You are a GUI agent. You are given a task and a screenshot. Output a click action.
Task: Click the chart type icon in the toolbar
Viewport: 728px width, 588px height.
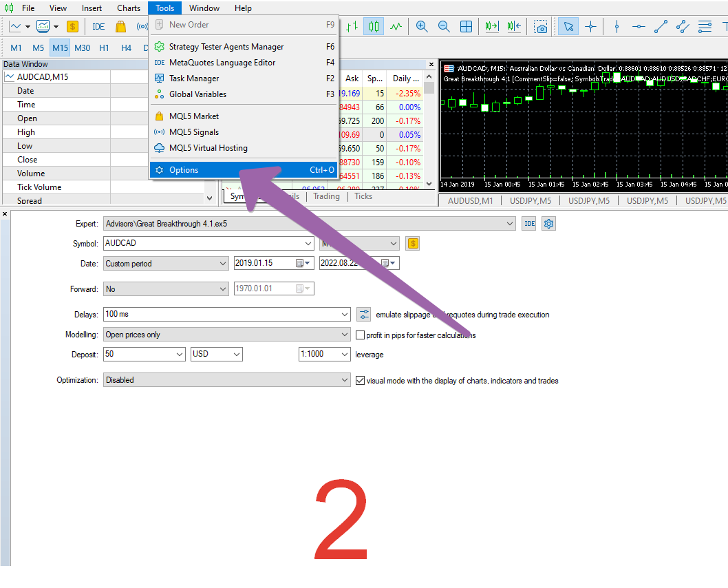pos(15,26)
